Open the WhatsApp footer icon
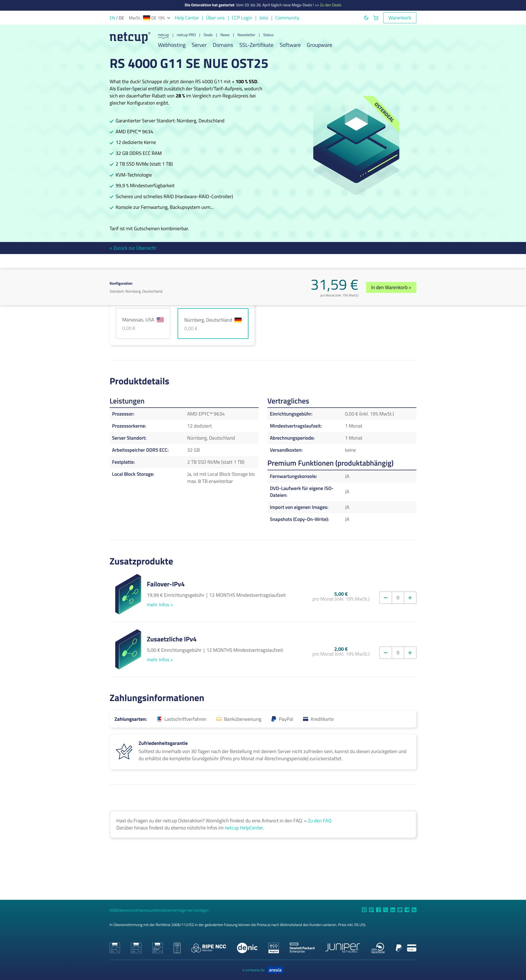Viewport: 526px width, 980px height. 400,910
